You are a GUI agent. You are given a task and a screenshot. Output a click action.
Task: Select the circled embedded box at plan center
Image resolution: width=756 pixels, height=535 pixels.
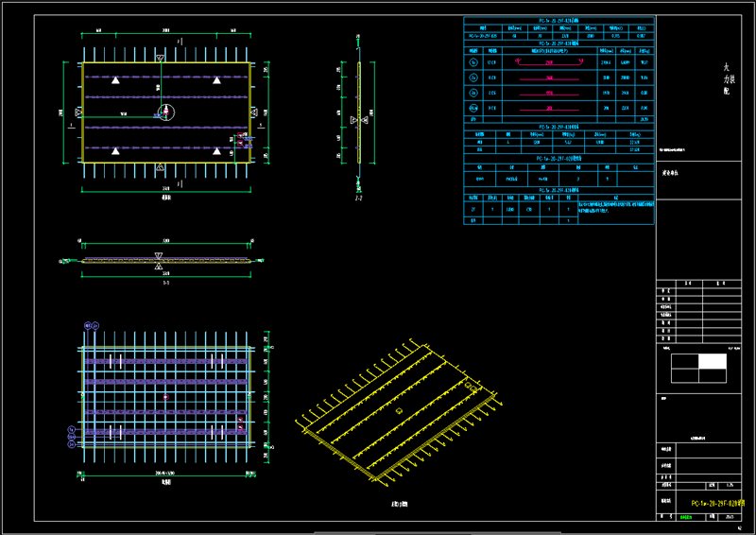click(166, 112)
